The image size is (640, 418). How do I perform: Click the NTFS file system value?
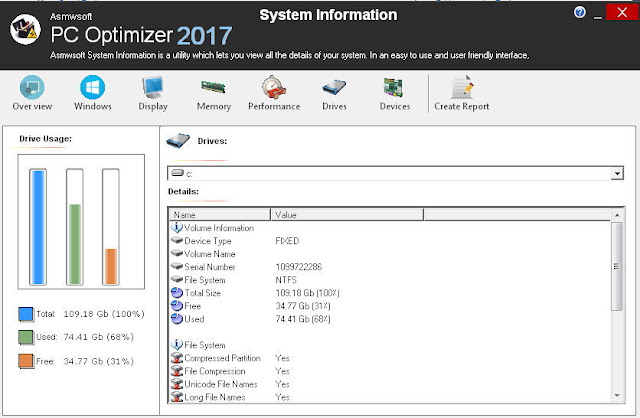286,280
